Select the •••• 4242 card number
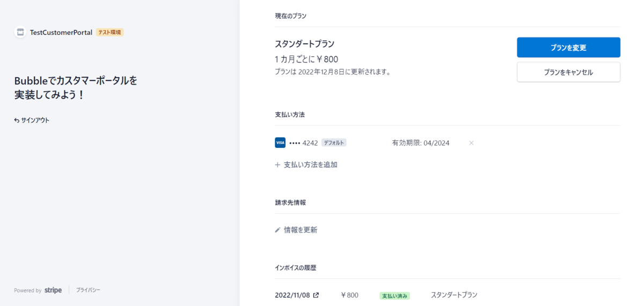 [x=304, y=143]
